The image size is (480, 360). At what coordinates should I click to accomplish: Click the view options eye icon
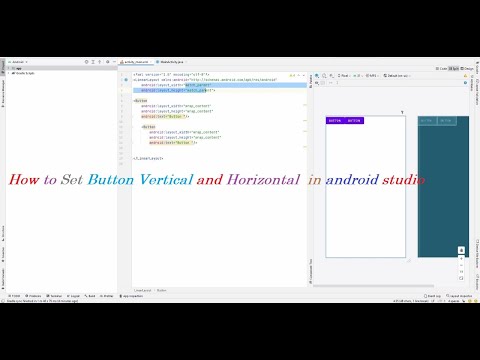(x=317, y=83)
